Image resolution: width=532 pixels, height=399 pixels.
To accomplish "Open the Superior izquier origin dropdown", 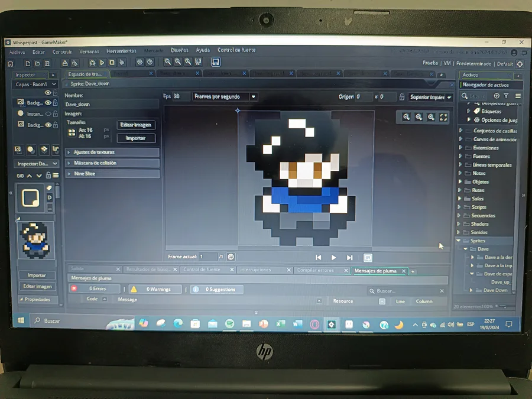I will coord(430,98).
